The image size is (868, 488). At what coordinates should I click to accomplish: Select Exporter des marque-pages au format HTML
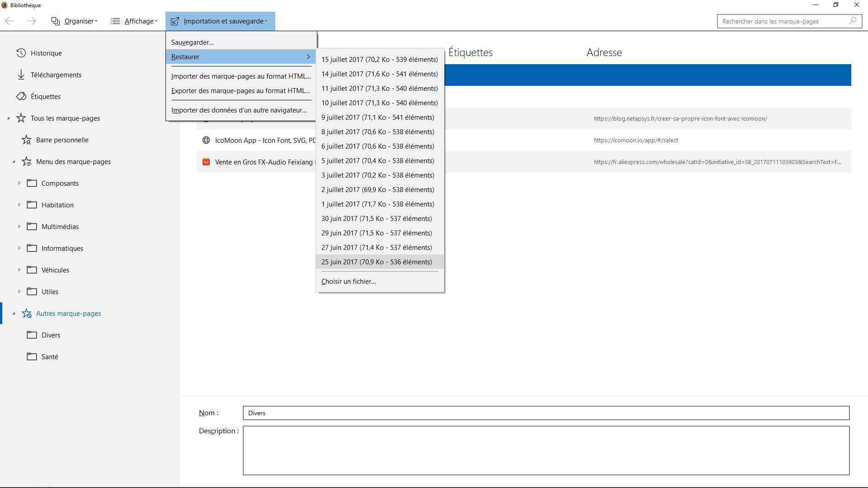(x=241, y=90)
